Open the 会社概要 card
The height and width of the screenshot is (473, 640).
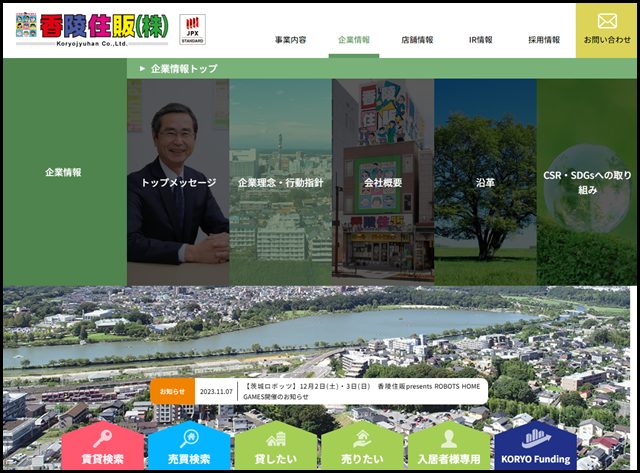[x=383, y=182]
